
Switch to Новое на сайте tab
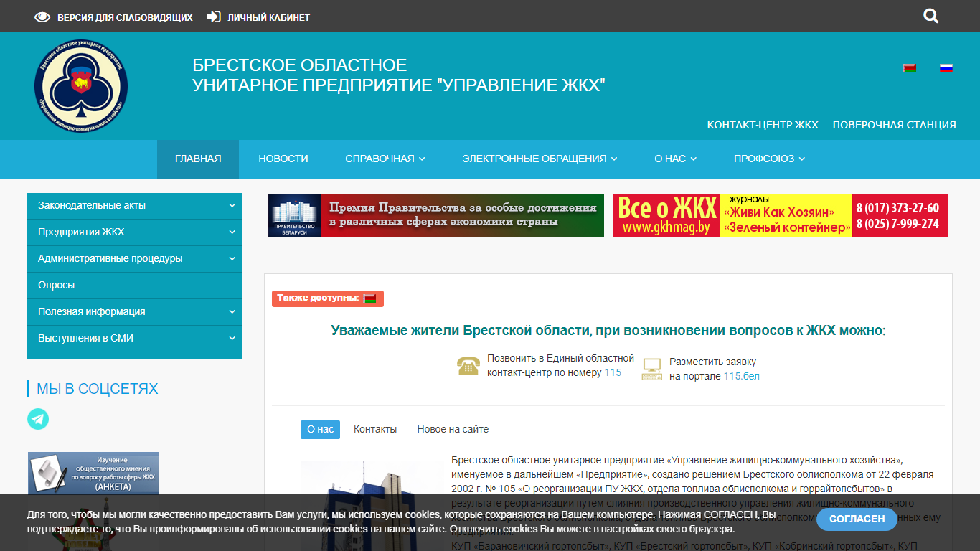(453, 429)
